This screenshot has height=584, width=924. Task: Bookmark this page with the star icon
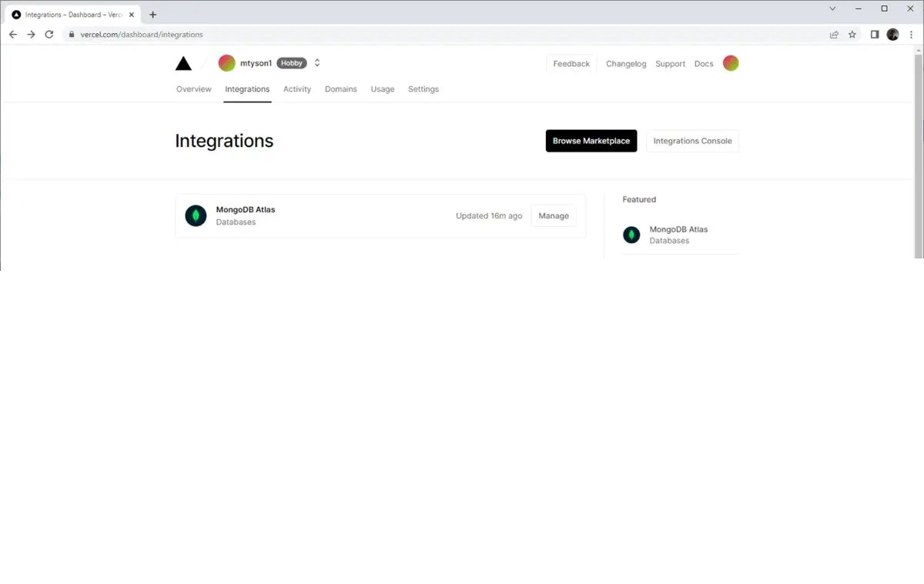pos(852,35)
